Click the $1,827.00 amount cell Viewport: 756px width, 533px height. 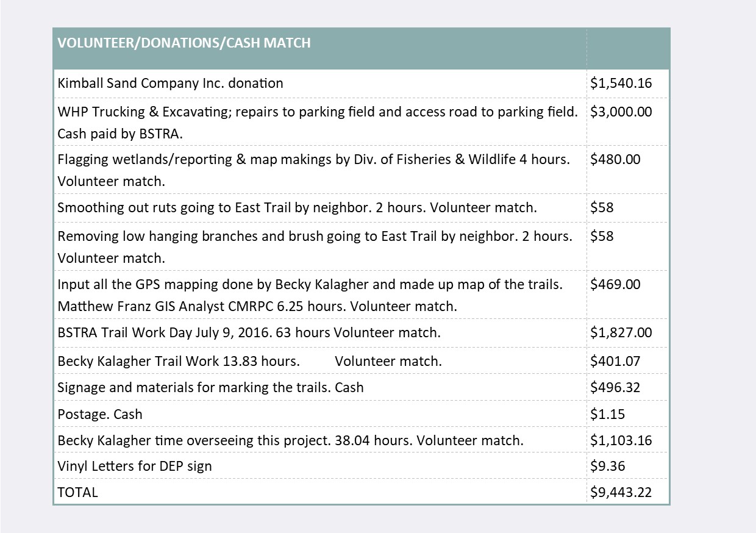[x=621, y=333]
